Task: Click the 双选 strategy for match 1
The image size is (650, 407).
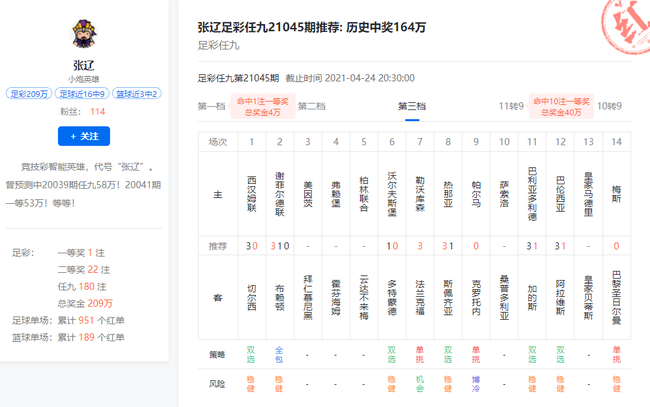Action: 251,355
